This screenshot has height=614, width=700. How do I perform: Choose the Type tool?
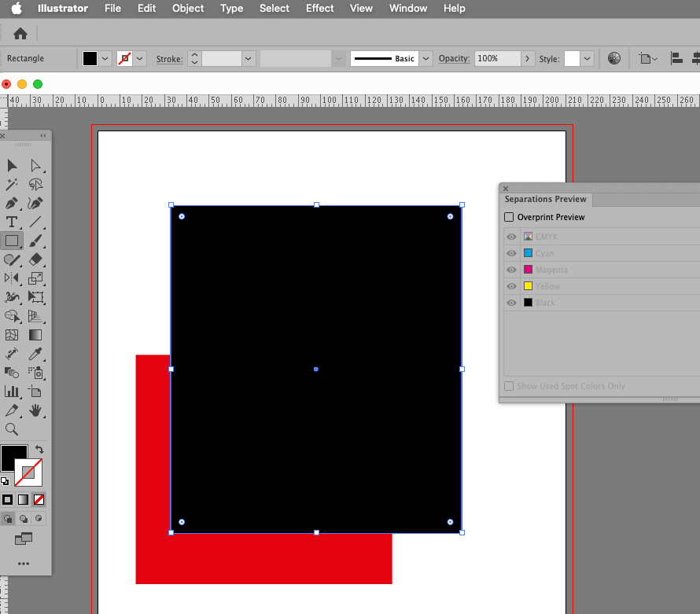click(12, 222)
